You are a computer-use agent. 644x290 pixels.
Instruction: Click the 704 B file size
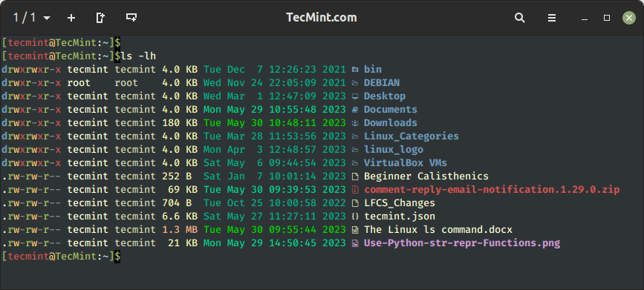tap(177, 203)
